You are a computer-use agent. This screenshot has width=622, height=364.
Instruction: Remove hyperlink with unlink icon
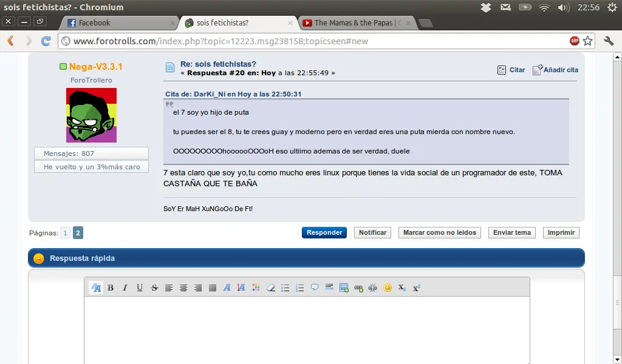coord(372,288)
